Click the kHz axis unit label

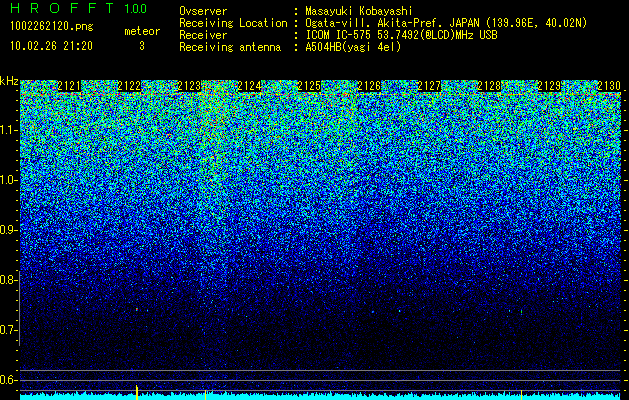[9, 81]
